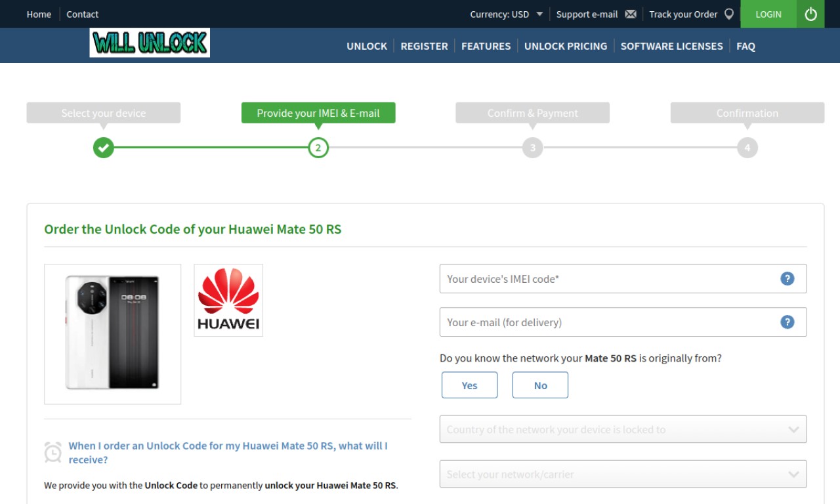
Task: Click the step 2 circle in the progress bar
Action: 318,148
